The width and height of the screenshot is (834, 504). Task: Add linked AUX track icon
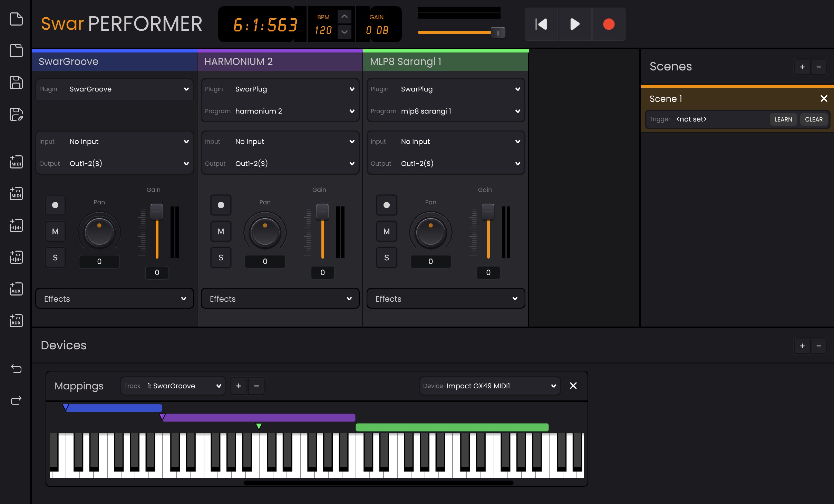16,321
